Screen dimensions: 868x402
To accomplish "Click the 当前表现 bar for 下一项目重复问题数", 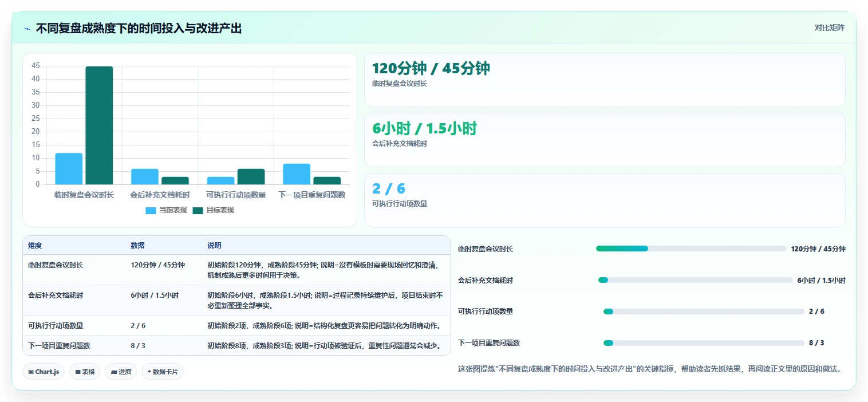I will click(297, 174).
